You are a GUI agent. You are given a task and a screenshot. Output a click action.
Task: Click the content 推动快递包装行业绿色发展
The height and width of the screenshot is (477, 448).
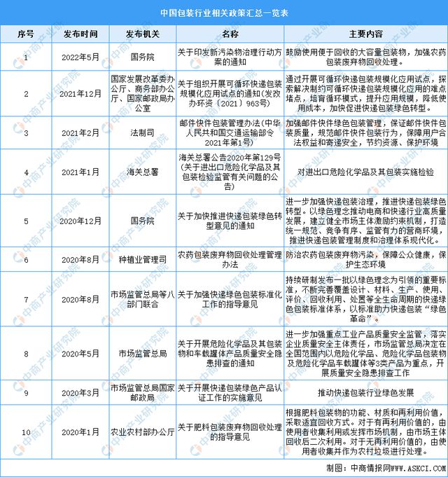point(365,393)
